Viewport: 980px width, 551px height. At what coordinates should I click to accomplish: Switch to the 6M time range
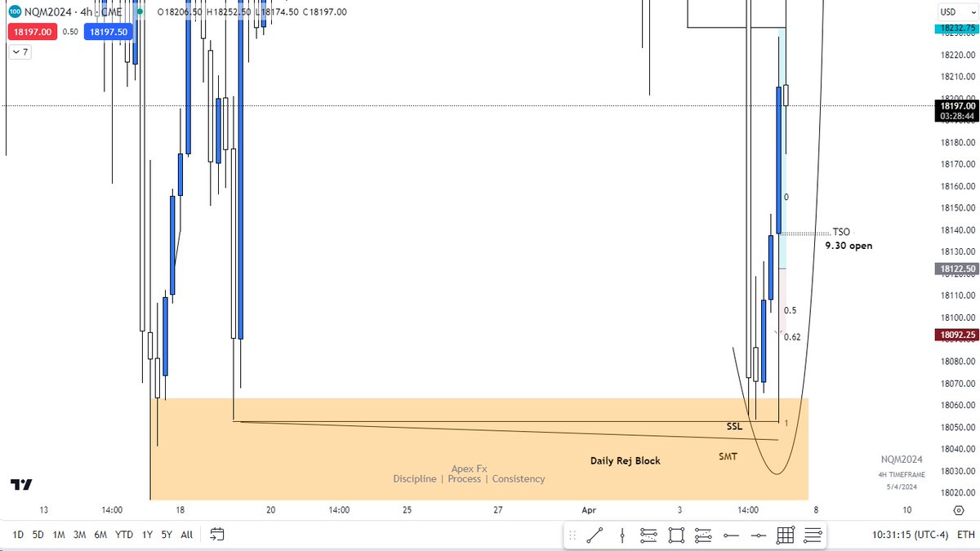tap(101, 535)
